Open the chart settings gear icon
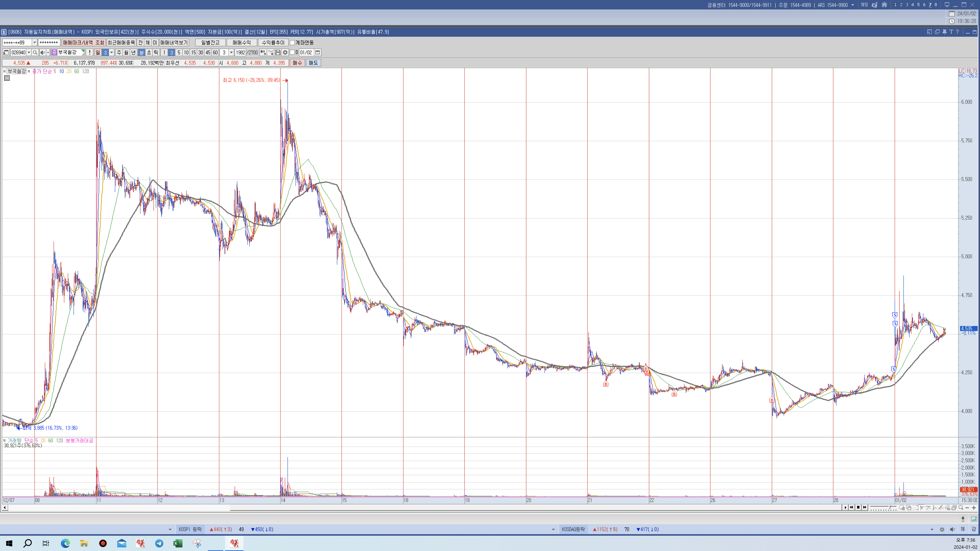Viewport: 980px width, 551px height. coord(285,52)
